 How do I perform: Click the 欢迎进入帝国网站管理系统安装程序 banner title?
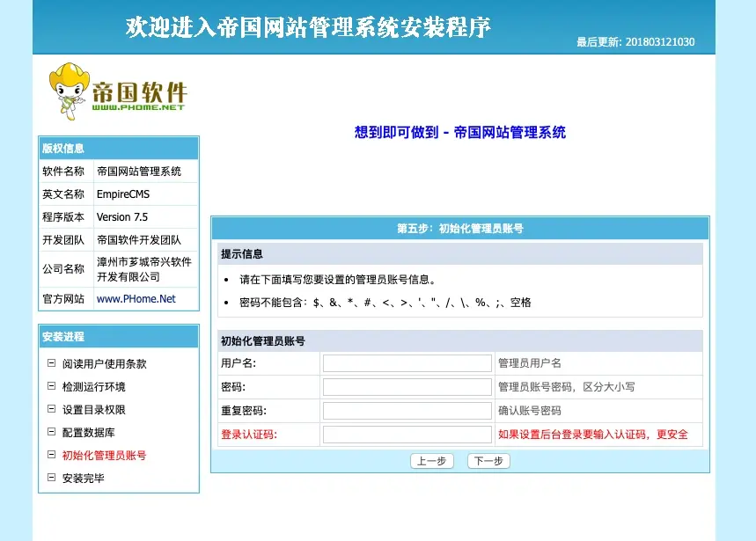pos(309,27)
